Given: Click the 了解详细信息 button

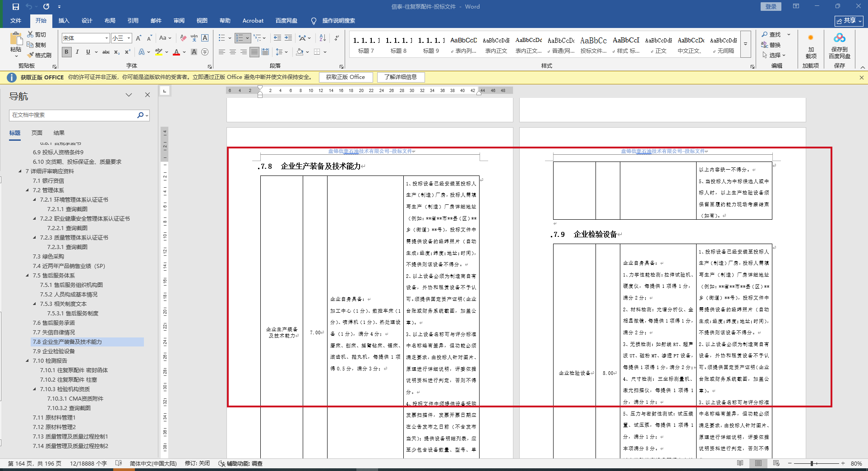Looking at the screenshot, I should 401,77.
